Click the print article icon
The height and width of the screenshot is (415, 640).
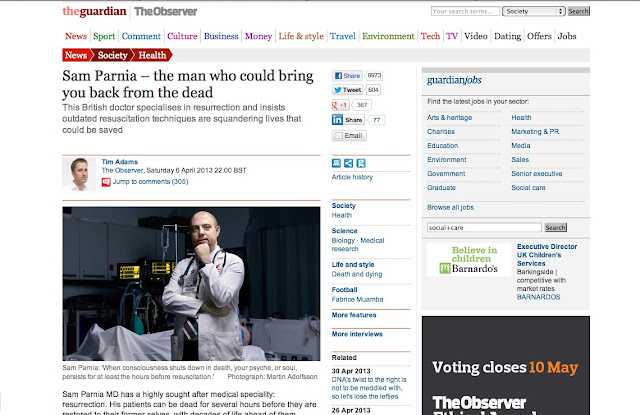(336, 163)
